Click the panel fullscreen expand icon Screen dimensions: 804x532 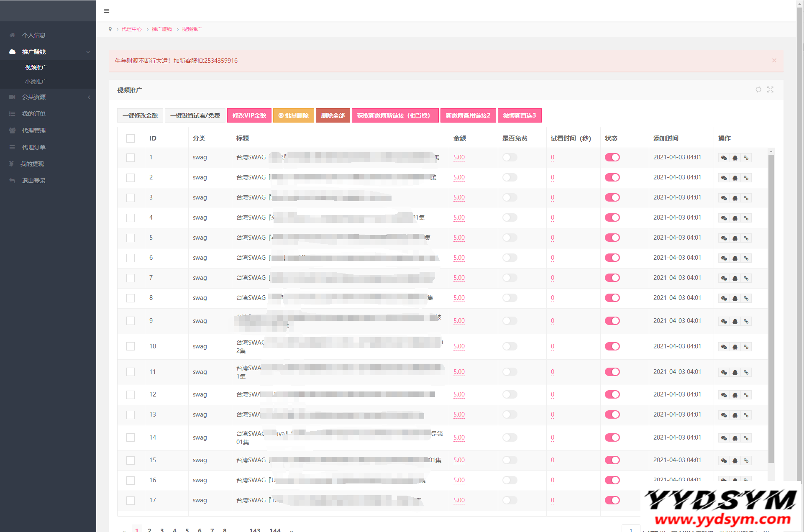(770, 90)
